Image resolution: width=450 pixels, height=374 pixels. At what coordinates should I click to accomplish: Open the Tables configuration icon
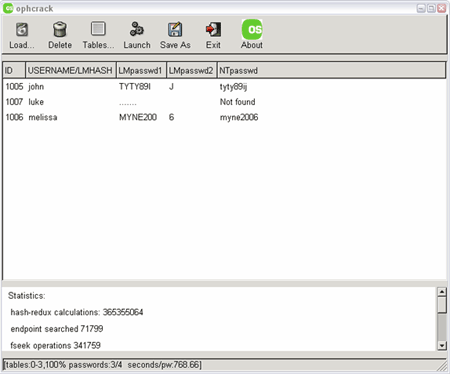[x=98, y=29]
